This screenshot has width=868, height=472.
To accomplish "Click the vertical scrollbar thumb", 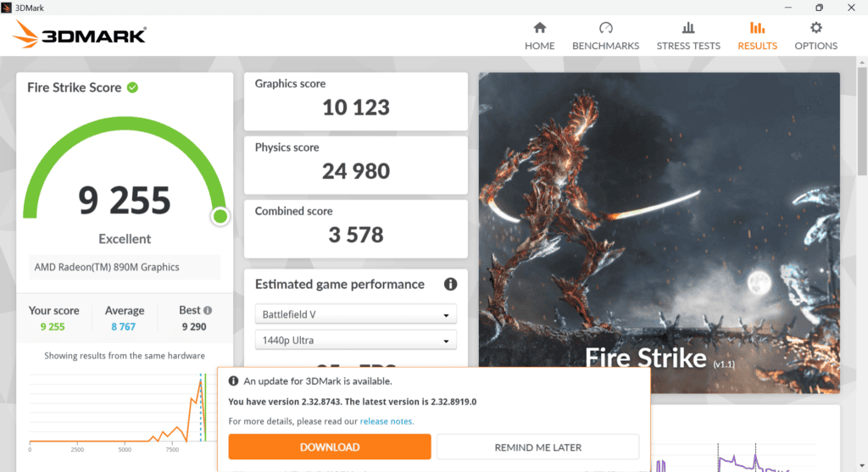I will (x=862, y=122).
